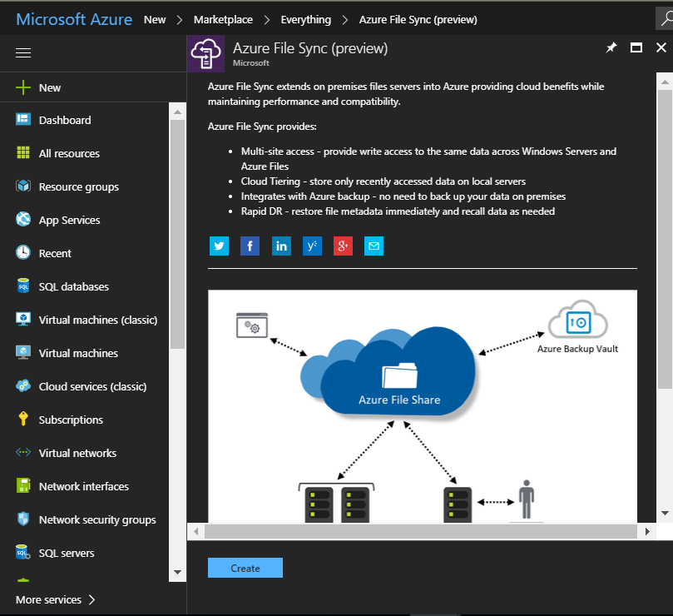Image resolution: width=673 pixels, height=616 pixels.
Task: Open Dashboard icon in sidebar
Action: coord(23,119)
